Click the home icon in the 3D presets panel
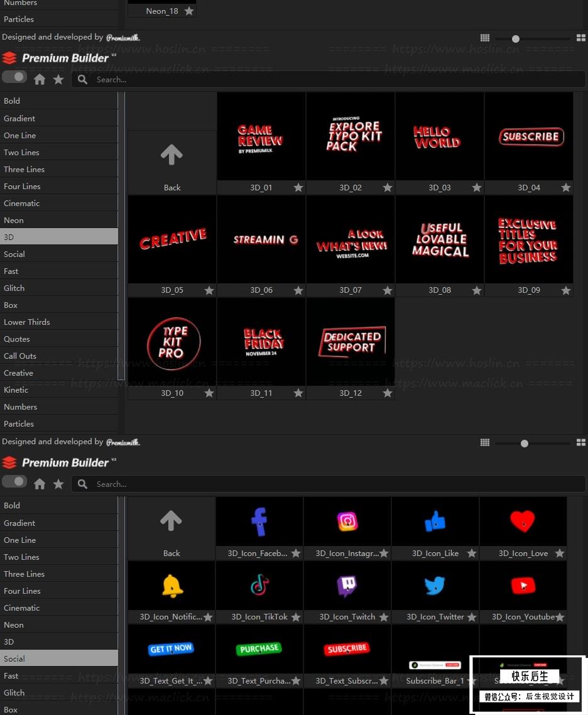 tap(40, 79)
